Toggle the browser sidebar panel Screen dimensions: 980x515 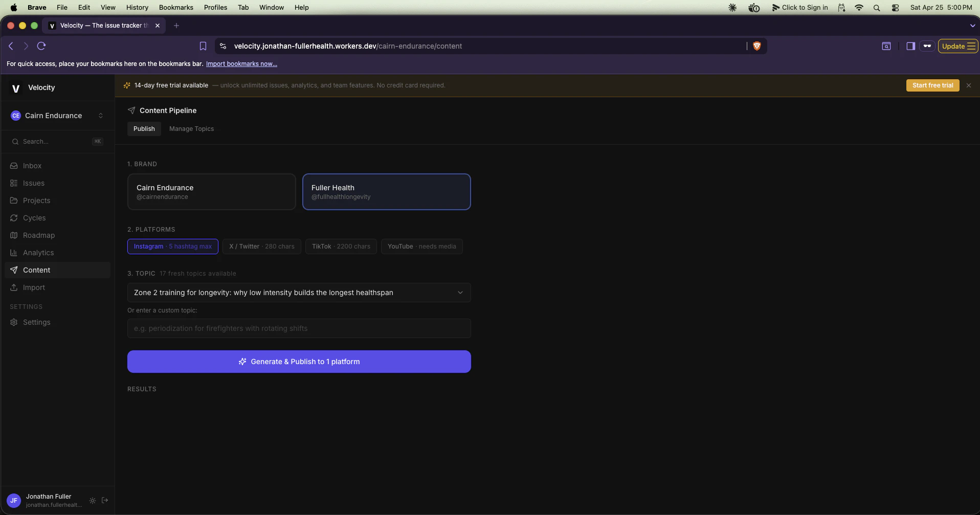coord(910,46)
